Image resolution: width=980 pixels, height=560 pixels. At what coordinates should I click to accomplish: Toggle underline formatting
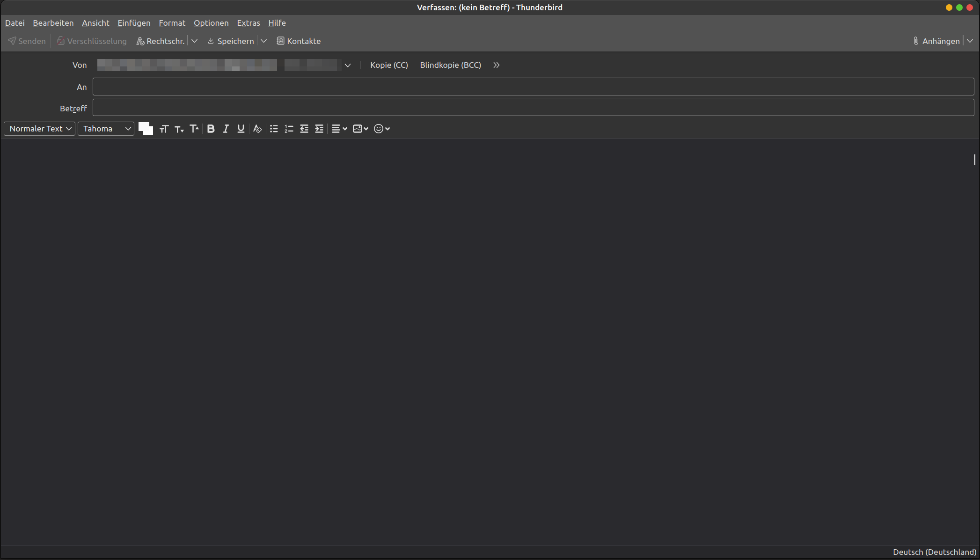pos(241,129)
